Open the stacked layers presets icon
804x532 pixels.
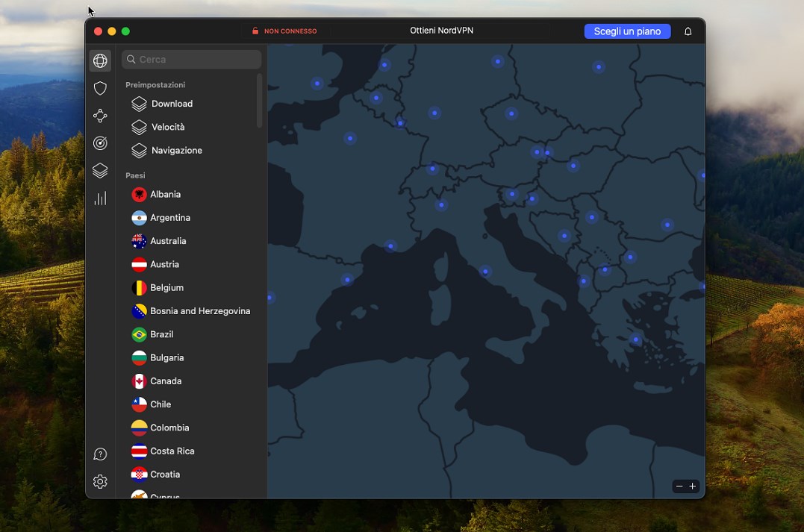[100, 171]
